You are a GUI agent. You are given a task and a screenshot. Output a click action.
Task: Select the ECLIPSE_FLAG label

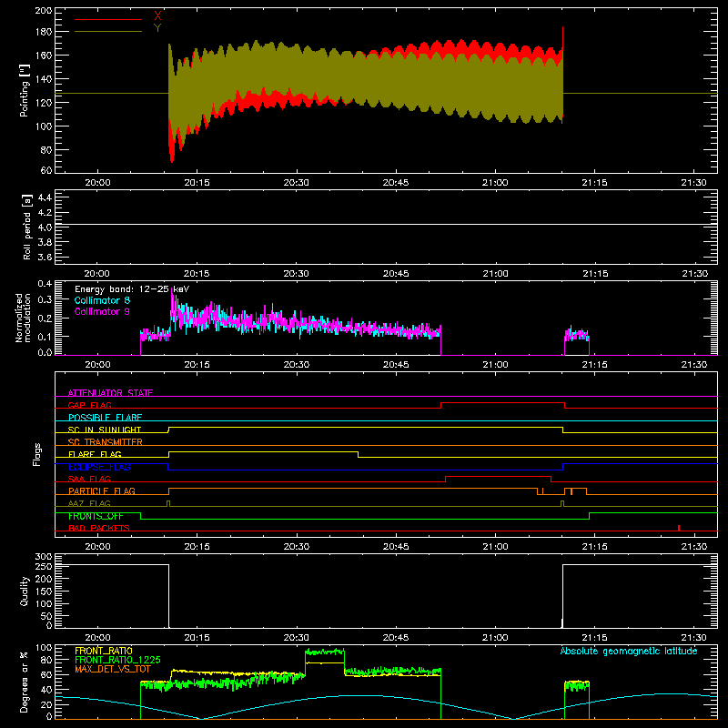click(x=99, y=467)
